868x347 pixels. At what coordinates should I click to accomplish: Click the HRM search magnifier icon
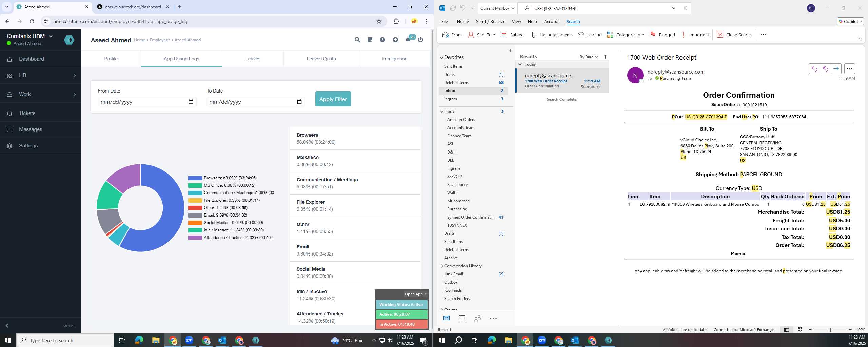357,40
